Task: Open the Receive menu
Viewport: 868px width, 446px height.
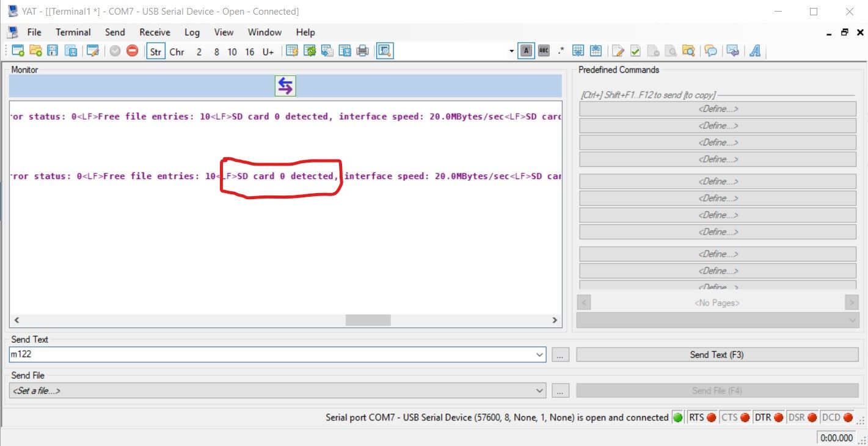Action: (155, 32)
